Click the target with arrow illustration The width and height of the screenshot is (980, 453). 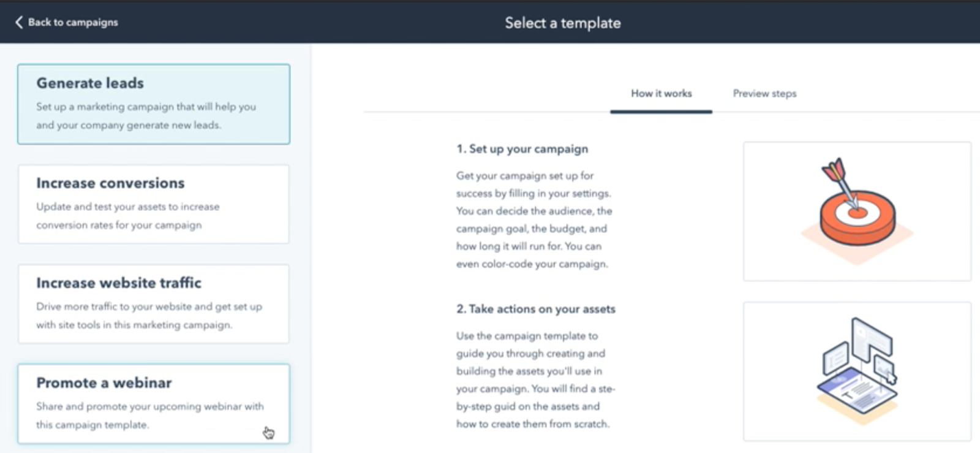857,211
